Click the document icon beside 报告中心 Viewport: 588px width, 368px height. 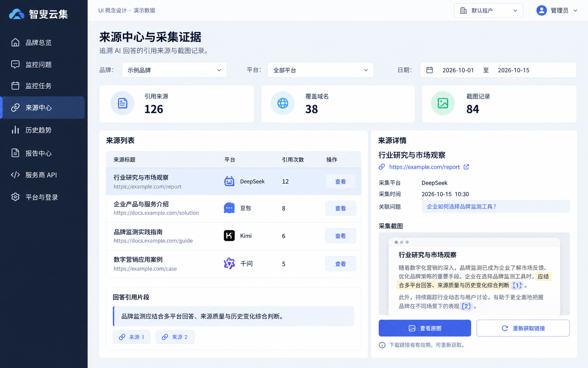[15, 153]
